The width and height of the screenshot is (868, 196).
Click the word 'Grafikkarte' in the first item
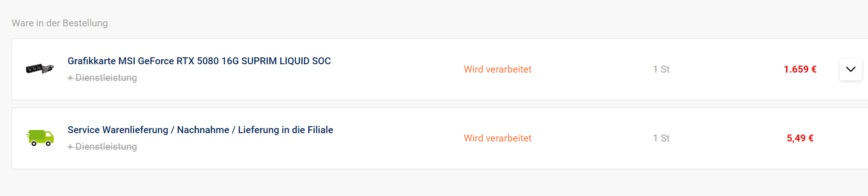[x=92, y=61]
